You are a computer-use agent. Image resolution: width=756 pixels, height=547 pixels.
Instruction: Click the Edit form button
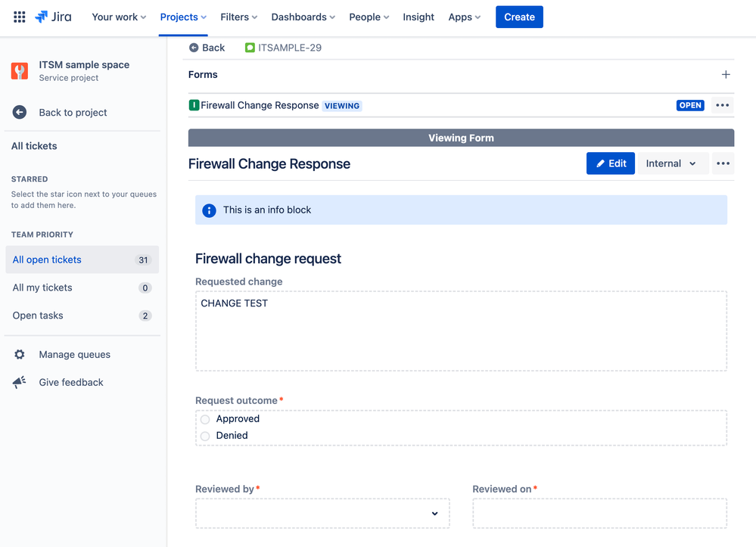click(611, 163)
